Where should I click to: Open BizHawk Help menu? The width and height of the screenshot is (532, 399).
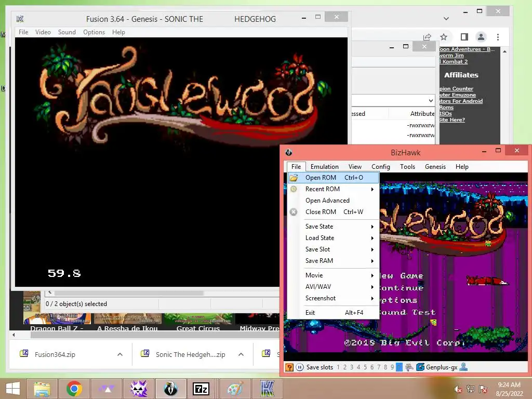tap(462, 167)
